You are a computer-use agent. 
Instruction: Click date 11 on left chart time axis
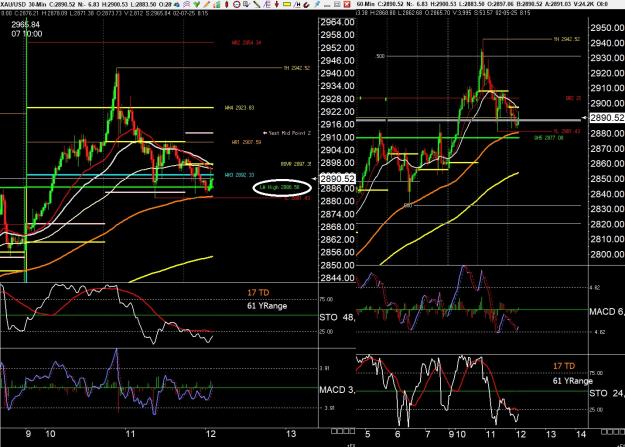[x=130, y=433]
